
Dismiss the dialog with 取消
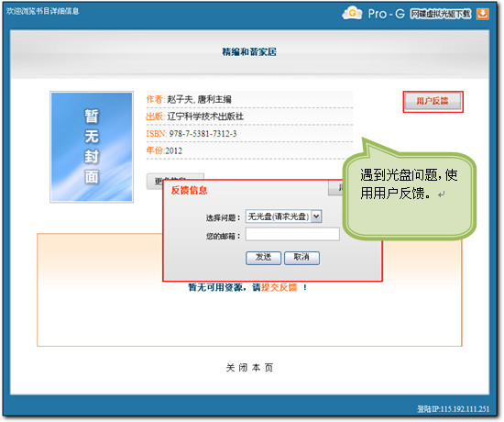pos(301,258)
